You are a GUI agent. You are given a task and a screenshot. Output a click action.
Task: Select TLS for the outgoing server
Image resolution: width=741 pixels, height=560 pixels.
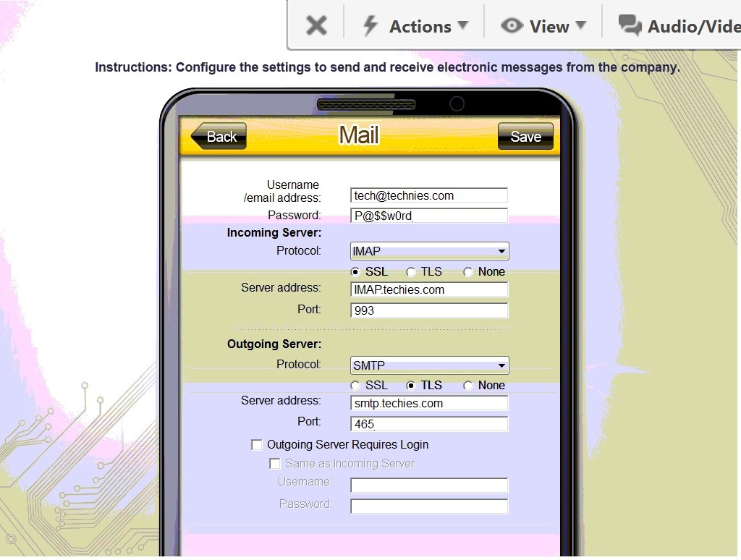(x=411, y=386)
